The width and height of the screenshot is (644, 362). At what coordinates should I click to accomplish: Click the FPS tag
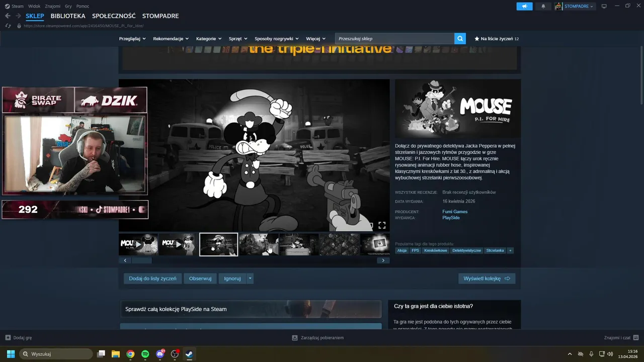click(415, 250)
